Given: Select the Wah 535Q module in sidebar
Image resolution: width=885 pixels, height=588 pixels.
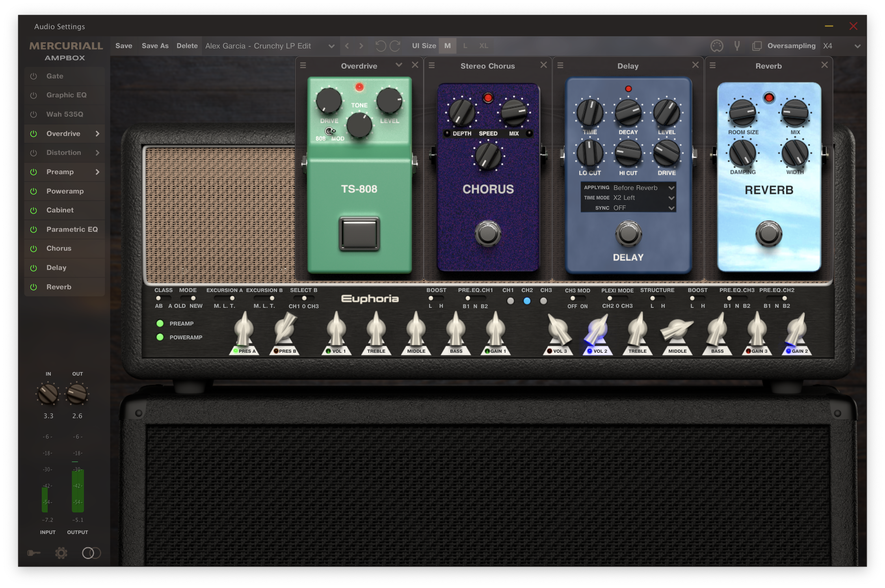Looking at the screenshot, I should click(x=65, y=114).
